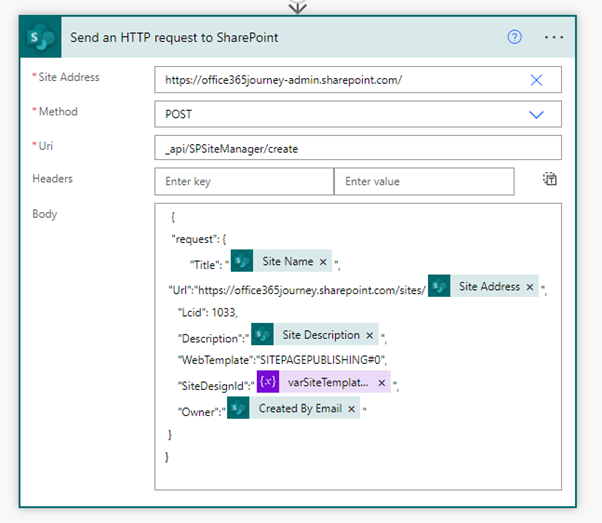This screenshot has width=602, height=523.
Task: Click the variable icon on varSiteTemplat token
Action: click(x=268, y=382)
